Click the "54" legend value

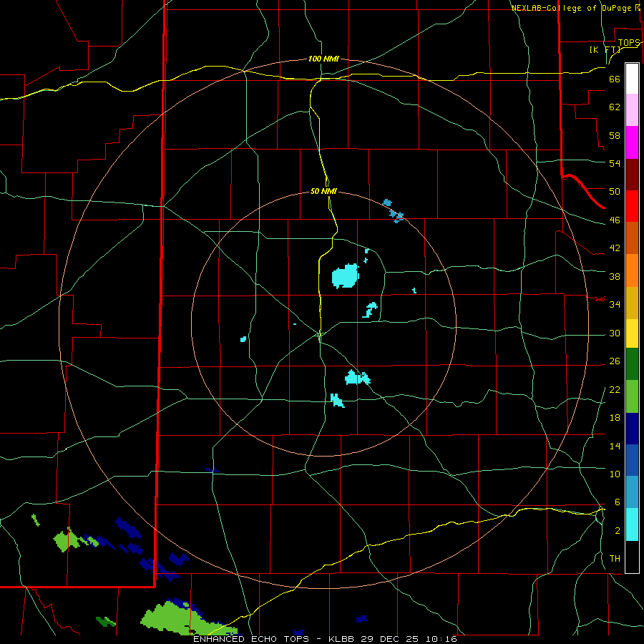615,163
